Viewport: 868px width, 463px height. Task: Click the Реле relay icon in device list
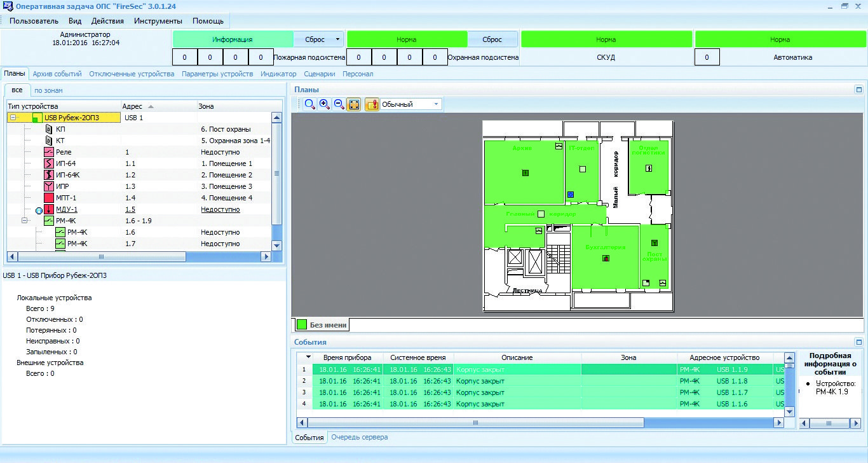tap(49, 152)
